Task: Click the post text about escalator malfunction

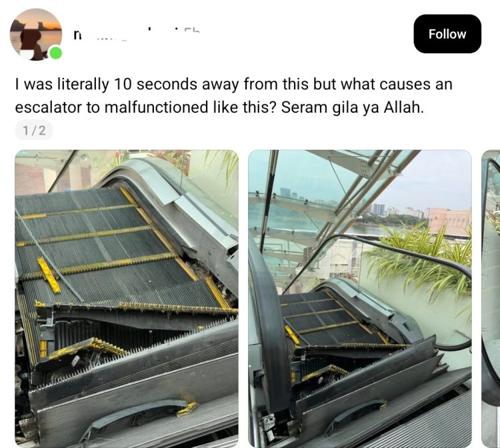Action: coord(234,95)
